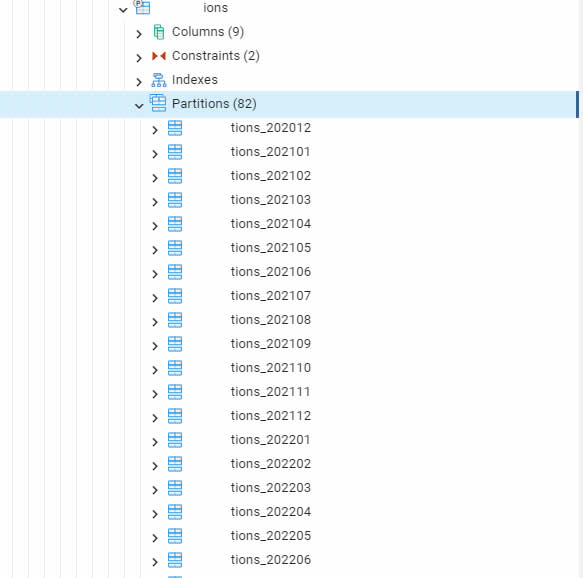
Task: Click table icon for tions_202111
Action: [x=175, y=392]
